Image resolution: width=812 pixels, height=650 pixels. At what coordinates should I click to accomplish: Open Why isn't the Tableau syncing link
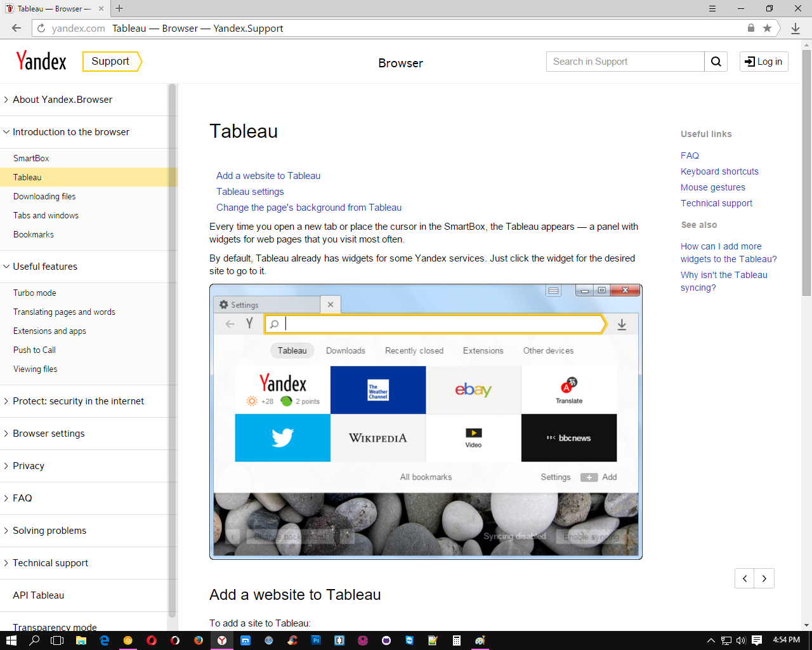point(724,281)
